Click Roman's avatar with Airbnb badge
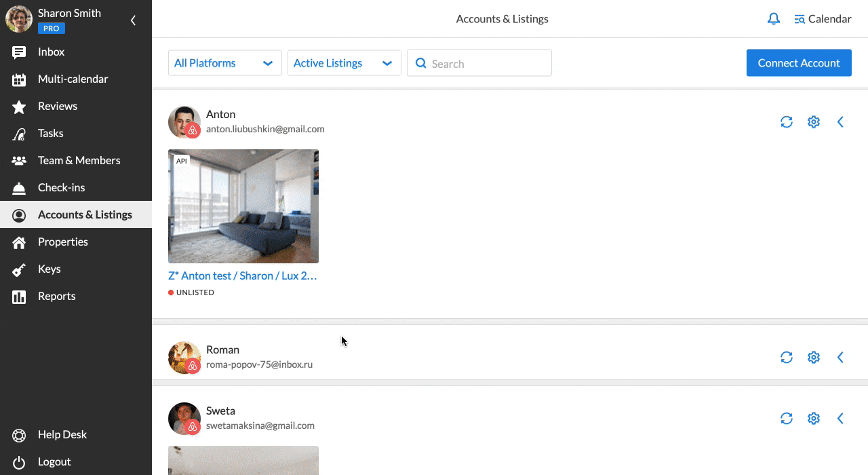This screenshot has width=868, height=475. point(184,358)
